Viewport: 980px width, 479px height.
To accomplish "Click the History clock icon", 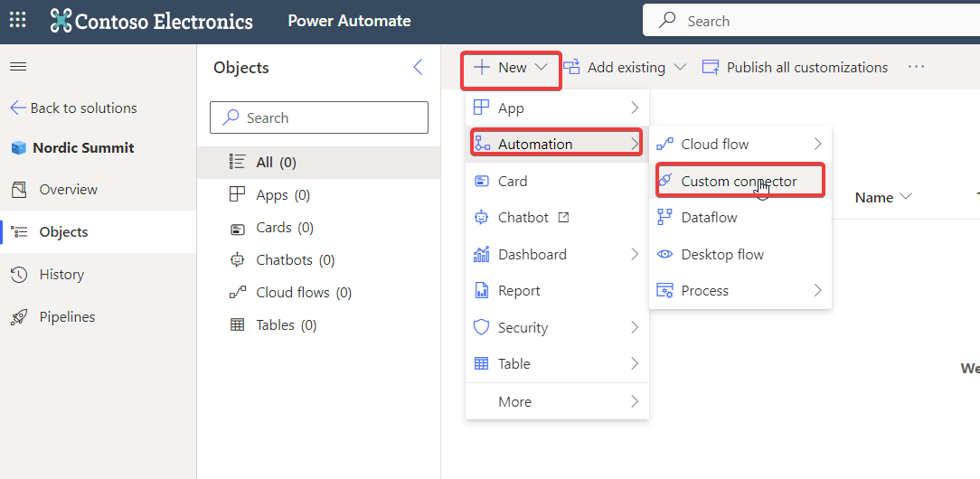I will pyautogui.click(x=19, y=275).
